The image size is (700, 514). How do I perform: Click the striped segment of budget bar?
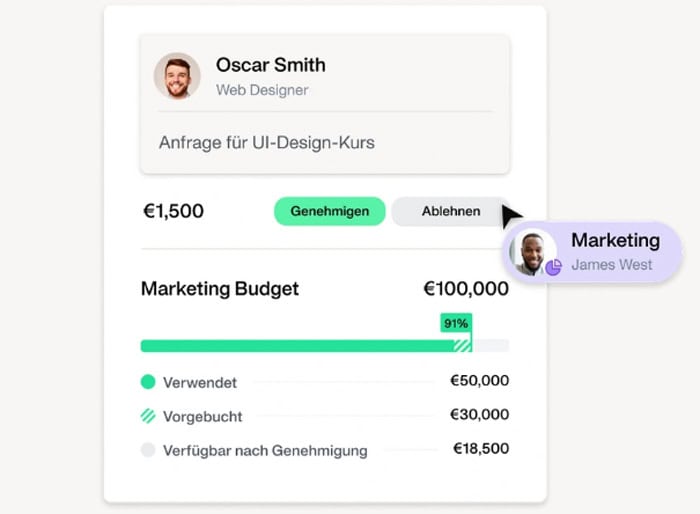(462, 346)
